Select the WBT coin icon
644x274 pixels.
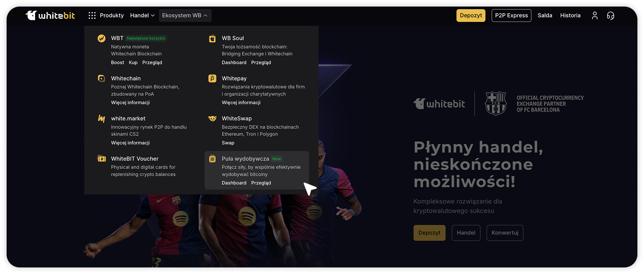[x=102, y=39]
